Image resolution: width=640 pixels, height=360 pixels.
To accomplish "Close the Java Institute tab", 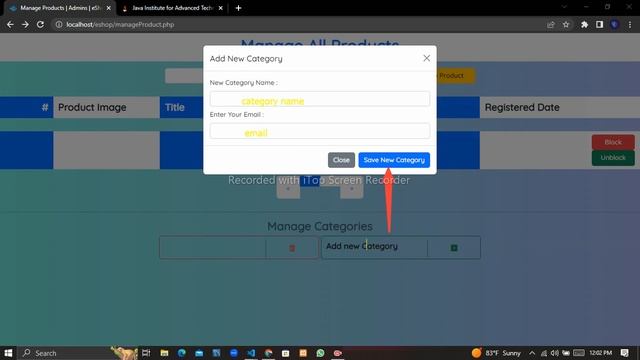I will [220, 8].
